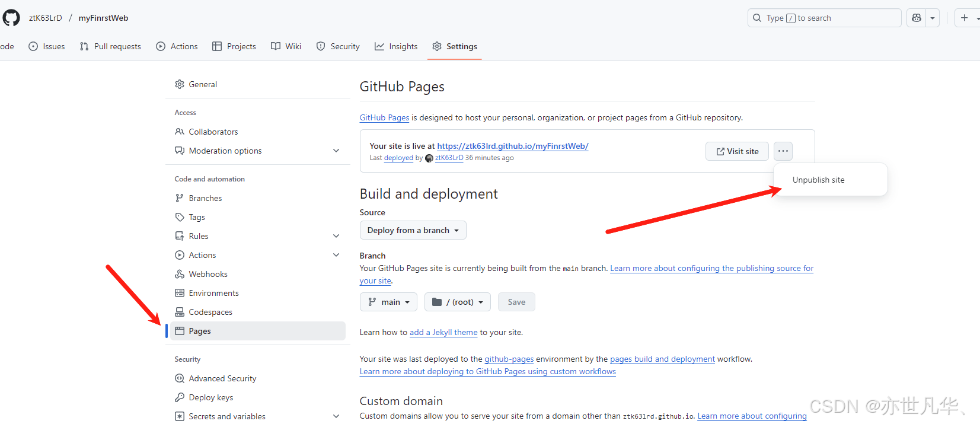This screenshot has height=424, width=980.
Task: Click the Tags tag icon
Action: (180, 217)
